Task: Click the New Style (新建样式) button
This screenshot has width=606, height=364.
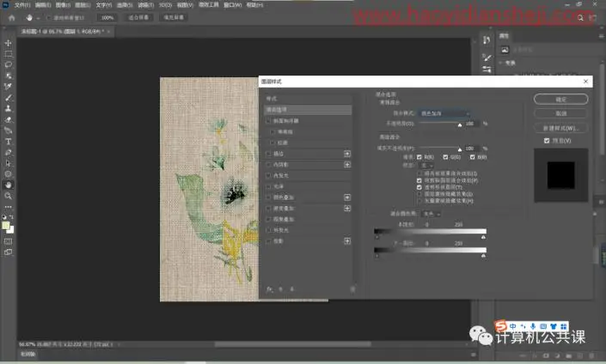Action: click(560, 128)
